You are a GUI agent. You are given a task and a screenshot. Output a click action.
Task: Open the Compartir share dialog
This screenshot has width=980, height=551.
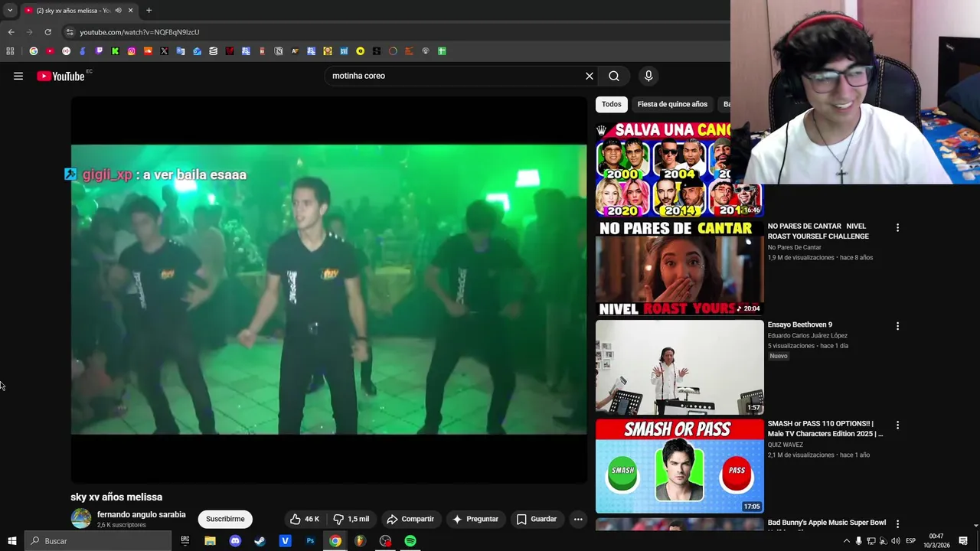coord(410,519)
